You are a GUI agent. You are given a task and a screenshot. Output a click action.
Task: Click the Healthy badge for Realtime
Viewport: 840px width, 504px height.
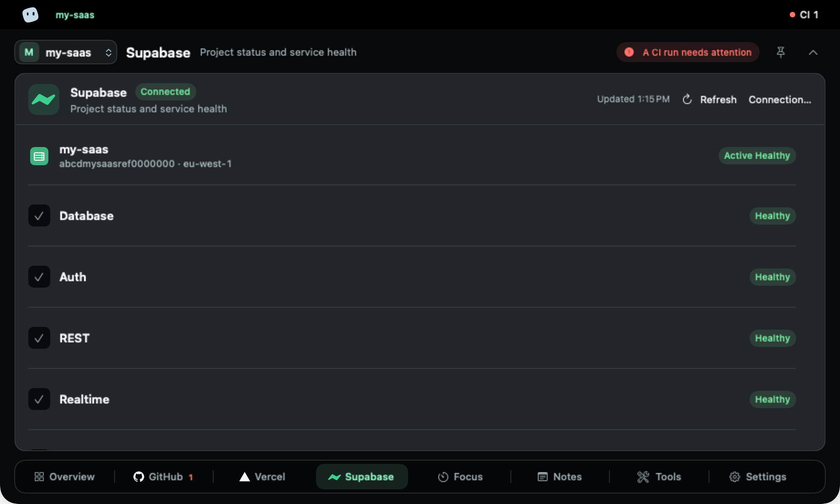(772, 399)
